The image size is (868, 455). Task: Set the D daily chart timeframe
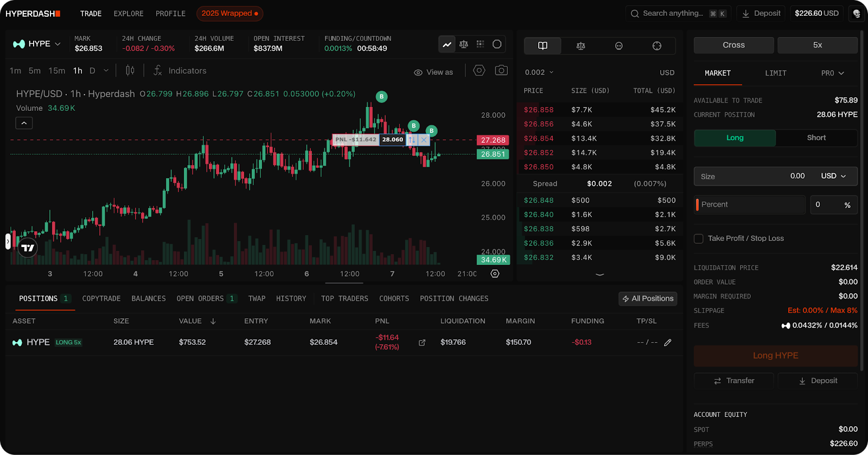point(92,71)
